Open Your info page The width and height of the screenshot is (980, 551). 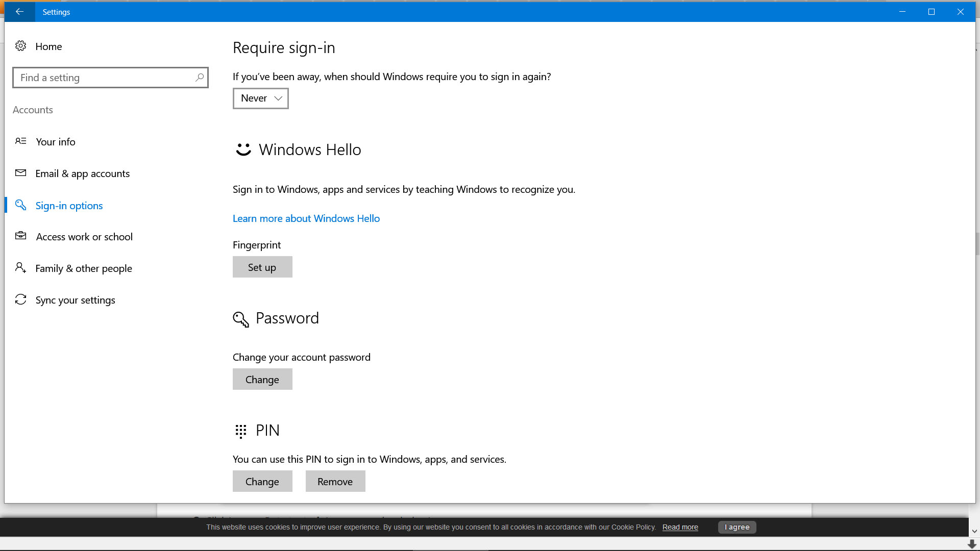pyautogui.click(x=56, y=142)
